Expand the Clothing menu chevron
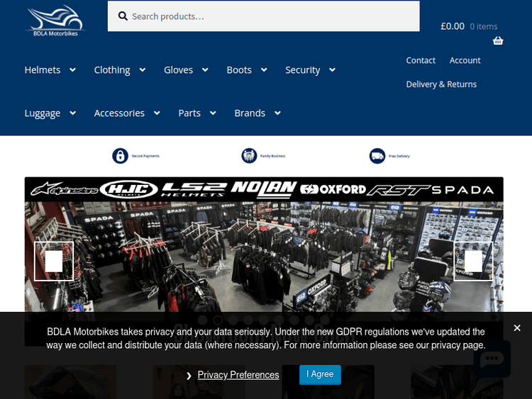 coord(143,70)
